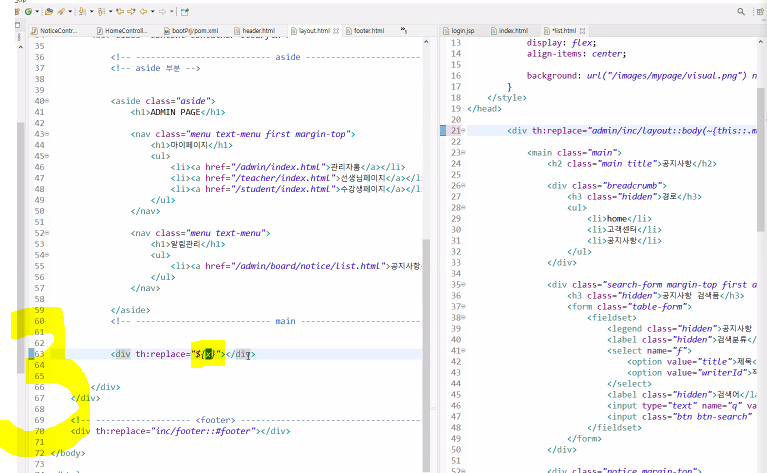Click "/admin/board/notice/list.html" on line 55

click(x=310, y=266)
